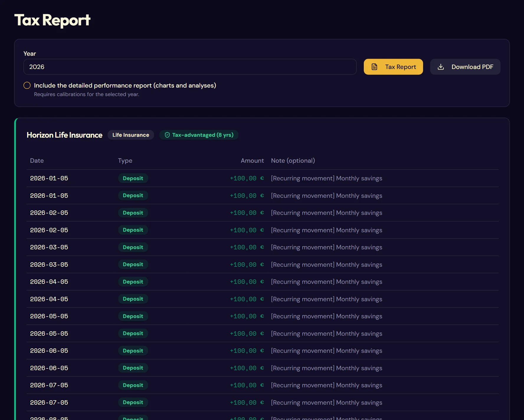Select the first 2026-05-05 date cell
The image size is (524, 420).
(x=49, y=316)
